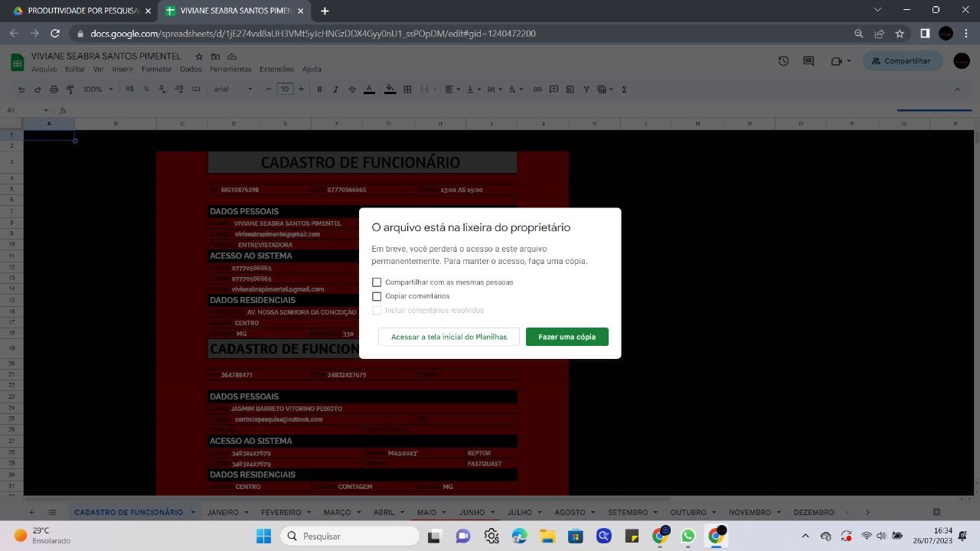Format as currency with R$ icon
The width and height of the screenshot is (980, 551).
click(129, 90)
